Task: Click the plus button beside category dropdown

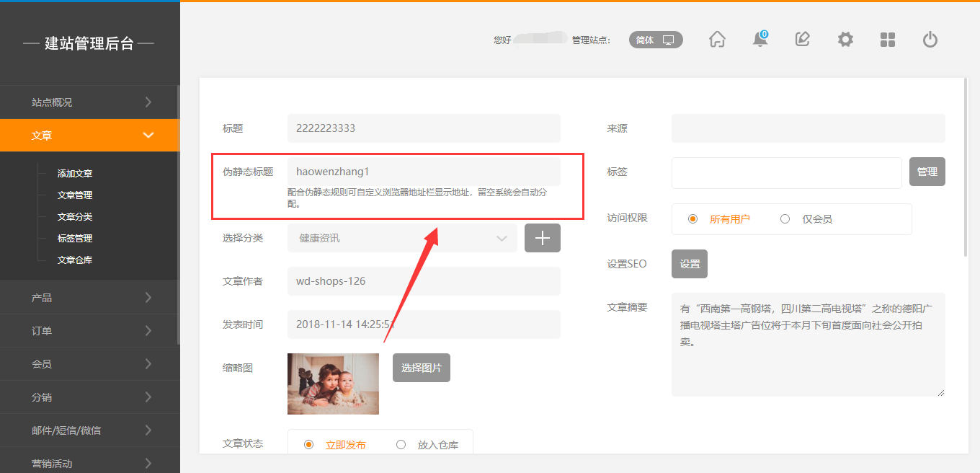Action: 542,238
